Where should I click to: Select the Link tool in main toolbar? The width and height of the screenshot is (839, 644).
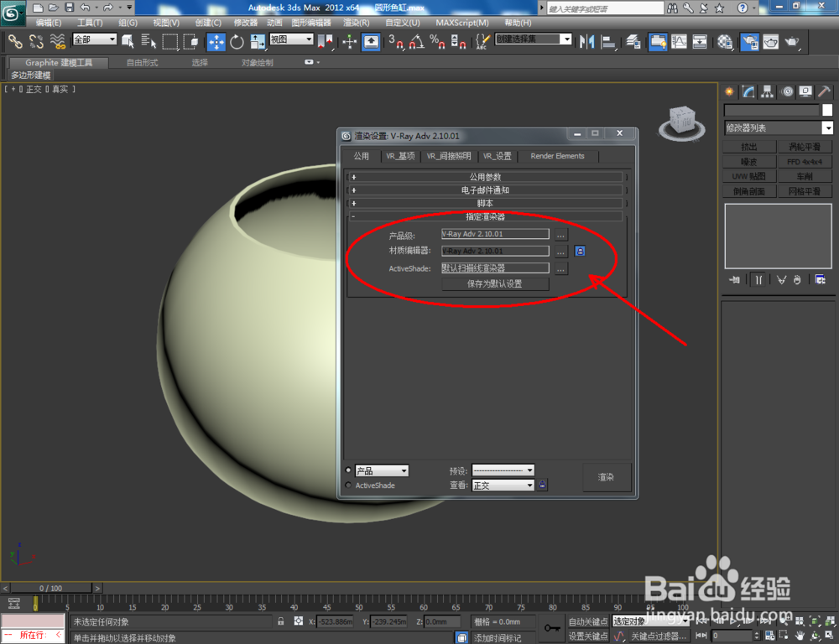(15, 41)
